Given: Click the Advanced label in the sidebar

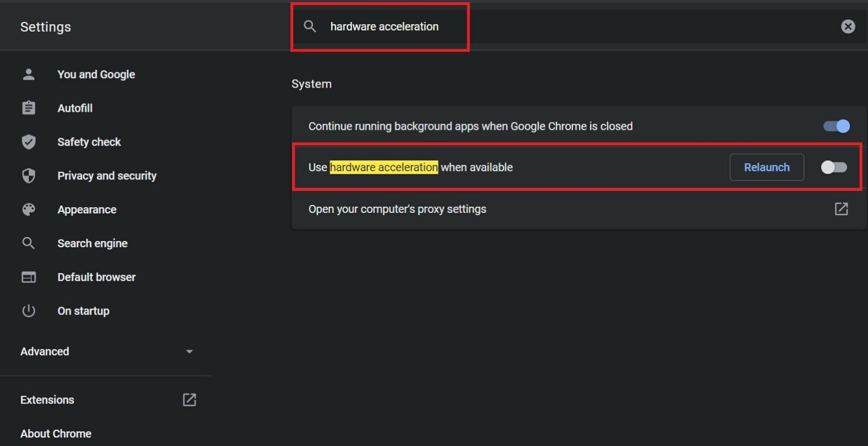Looking at the screenshot, I should (45, 351).
